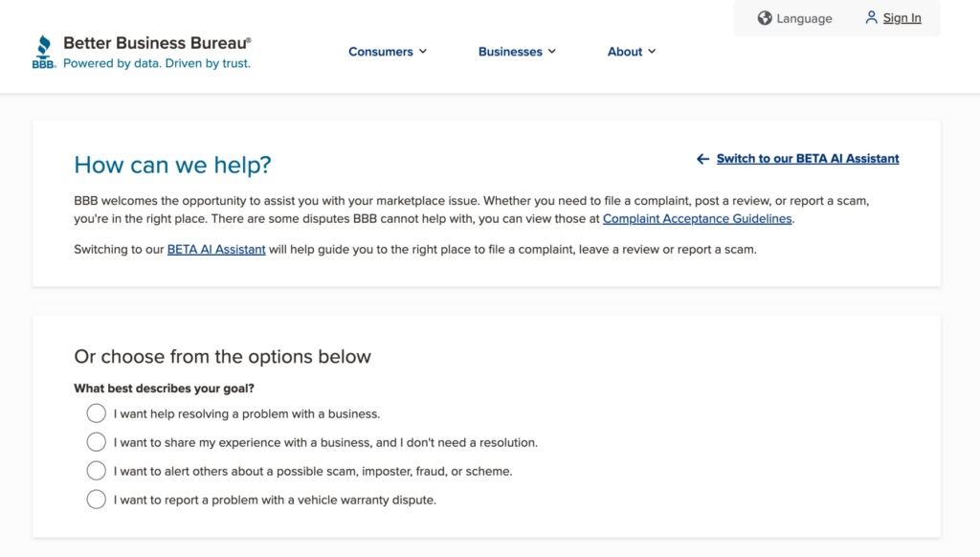The image size is (980, 557).
Task: Open the About menu
Action: [625, 52]
